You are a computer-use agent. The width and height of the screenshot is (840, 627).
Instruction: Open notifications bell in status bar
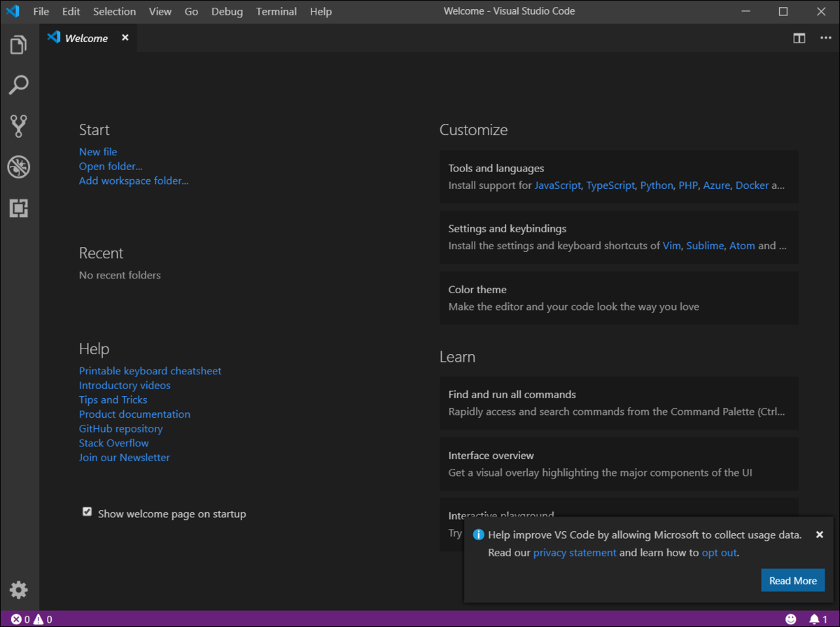pyautogui.click(x=818, y=619)
